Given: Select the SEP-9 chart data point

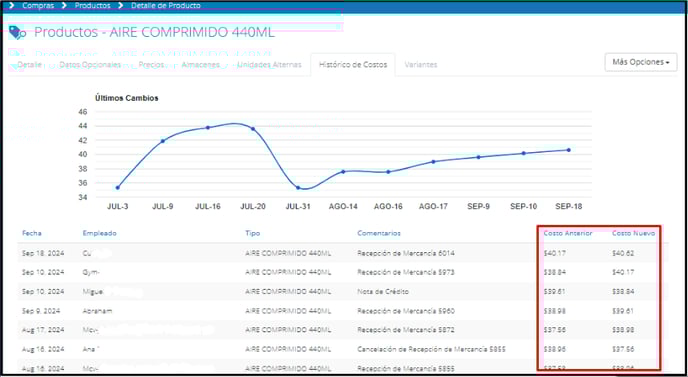Looking at the screenshot, I should click(478, 157).
